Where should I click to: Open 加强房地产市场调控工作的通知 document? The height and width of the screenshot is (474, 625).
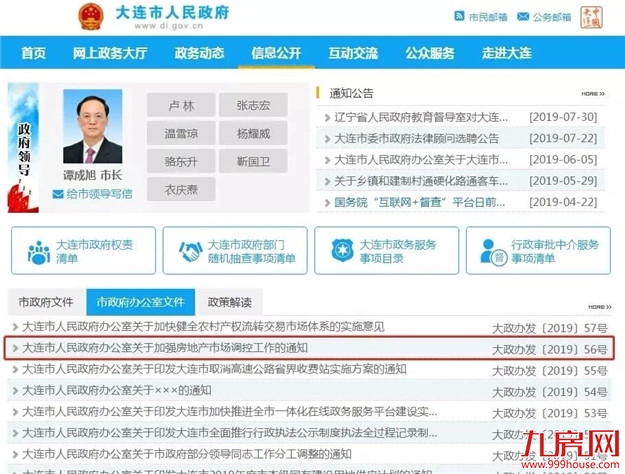165,348
